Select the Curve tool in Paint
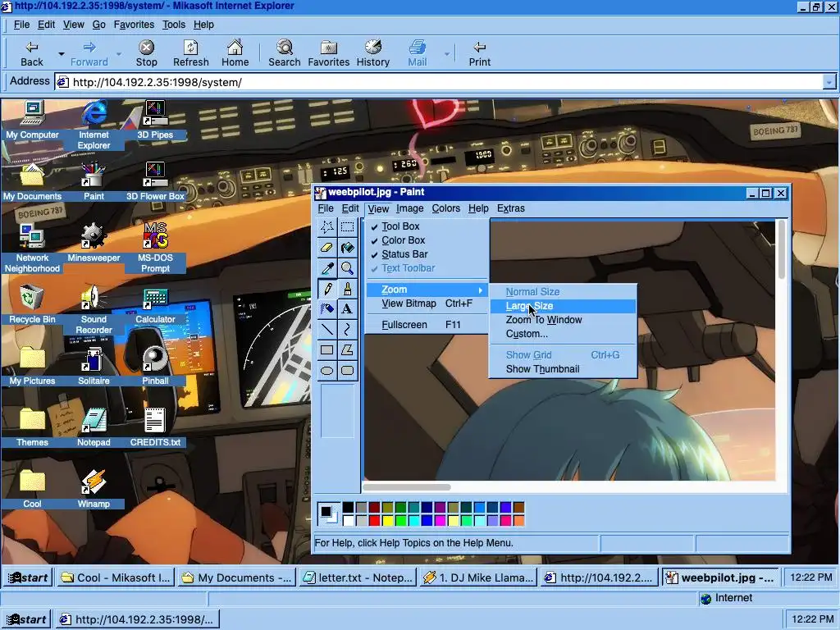 (347, 330)
